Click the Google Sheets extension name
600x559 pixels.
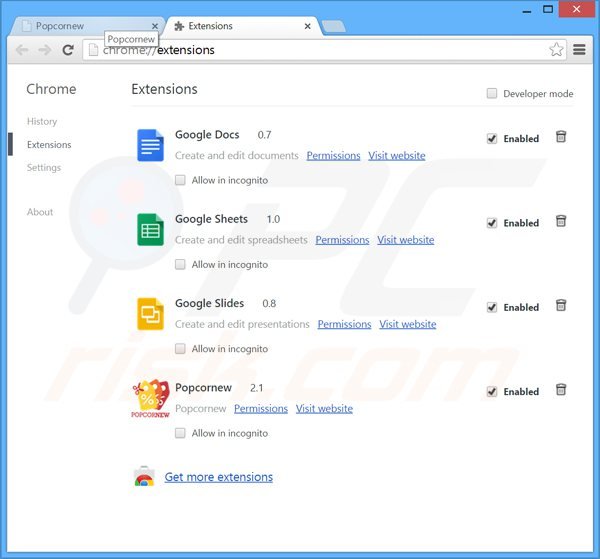211,219
